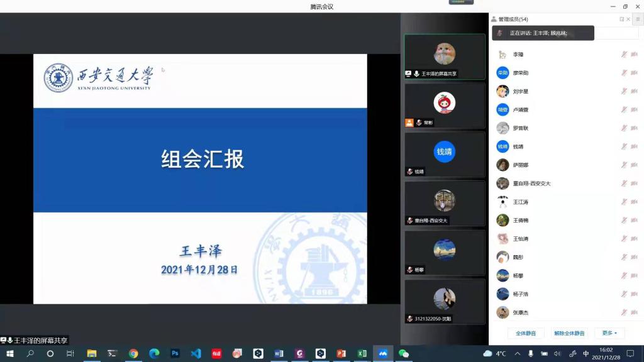Select 罗普联 in the member list
The height and width of the screenshot is (362, 644).
pyautogui.click(x=521, y=128)
